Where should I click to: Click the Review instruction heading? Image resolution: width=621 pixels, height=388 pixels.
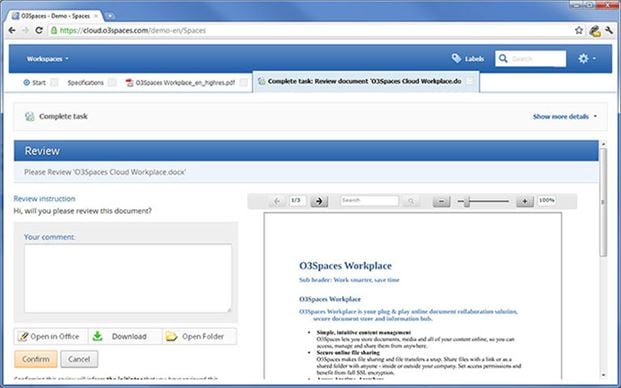click(x=44, y=199)
